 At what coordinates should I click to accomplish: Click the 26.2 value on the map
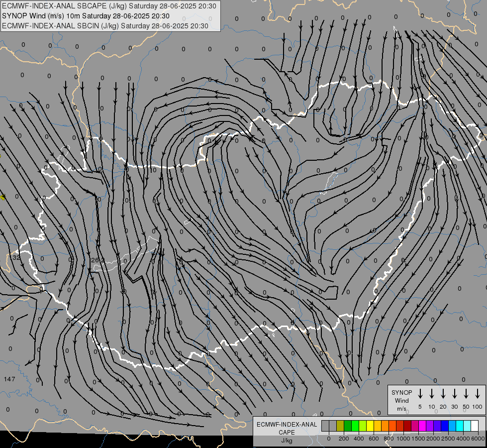(x=98, y=260)
